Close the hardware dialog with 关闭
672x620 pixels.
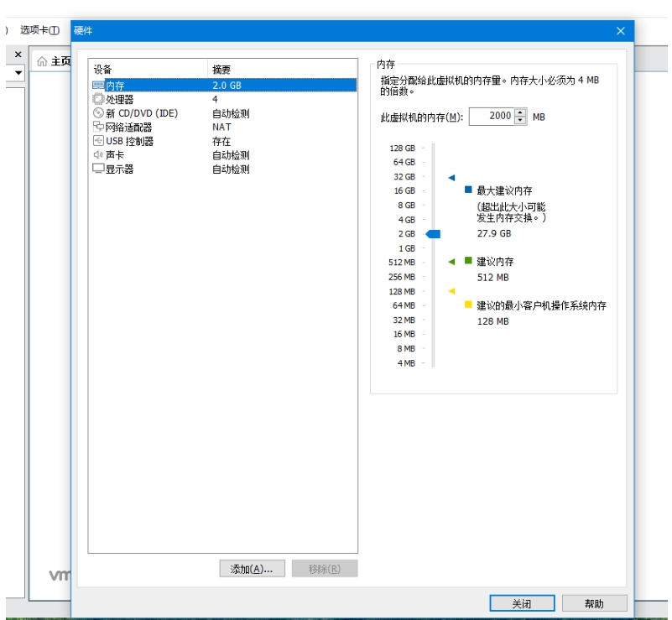(523, 603)
